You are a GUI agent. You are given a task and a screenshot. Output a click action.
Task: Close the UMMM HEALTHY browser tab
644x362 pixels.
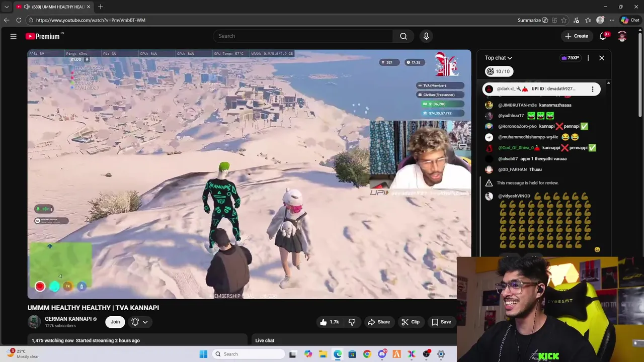tap(89, 7)
